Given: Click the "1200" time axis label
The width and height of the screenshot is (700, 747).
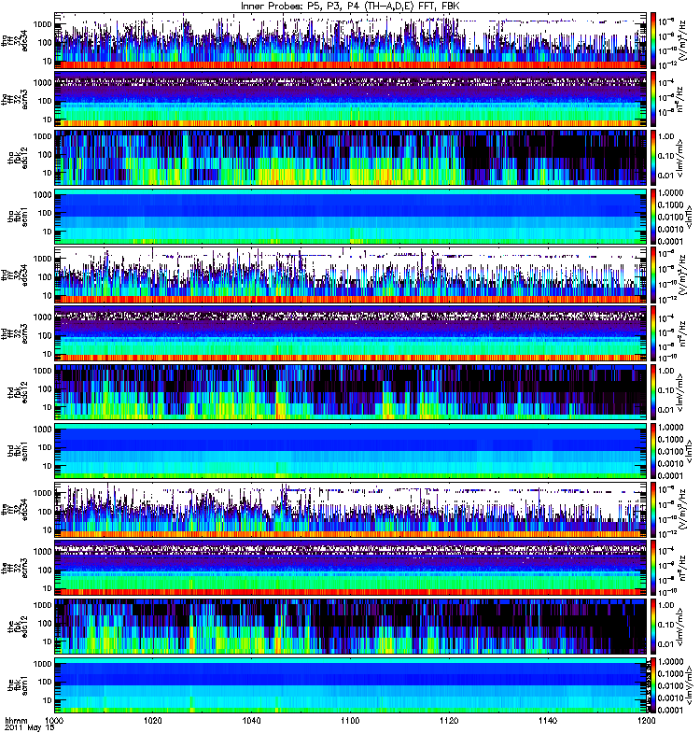Looking at the screenshot, I should (646, 721).
